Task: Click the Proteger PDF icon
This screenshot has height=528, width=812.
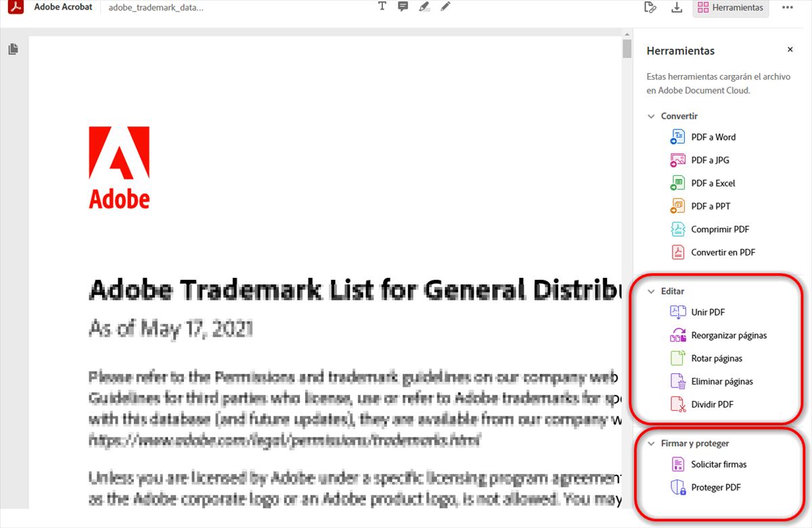Action: [678, 487]
